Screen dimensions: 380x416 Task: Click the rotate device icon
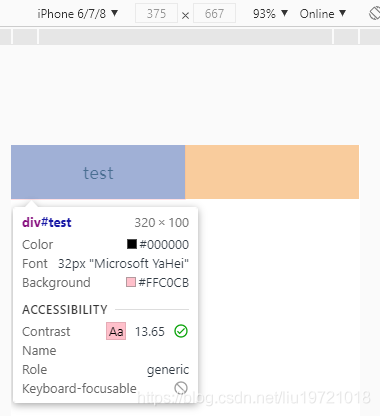[x=375, y=14]
